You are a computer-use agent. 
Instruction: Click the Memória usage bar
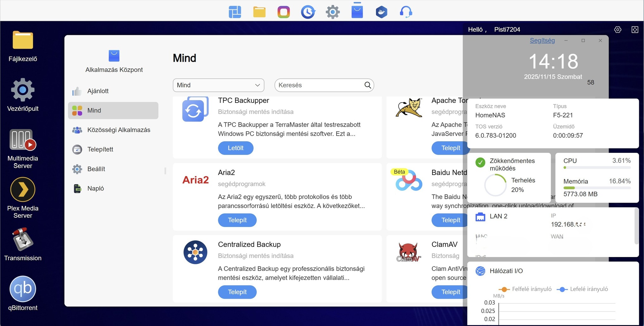point(597,188)
